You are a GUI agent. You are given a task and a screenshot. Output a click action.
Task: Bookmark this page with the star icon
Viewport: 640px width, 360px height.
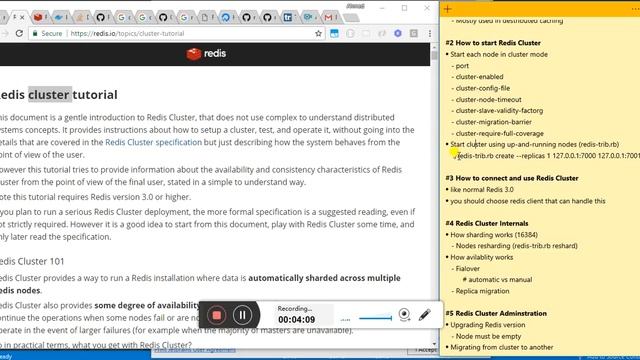[318, 33]
